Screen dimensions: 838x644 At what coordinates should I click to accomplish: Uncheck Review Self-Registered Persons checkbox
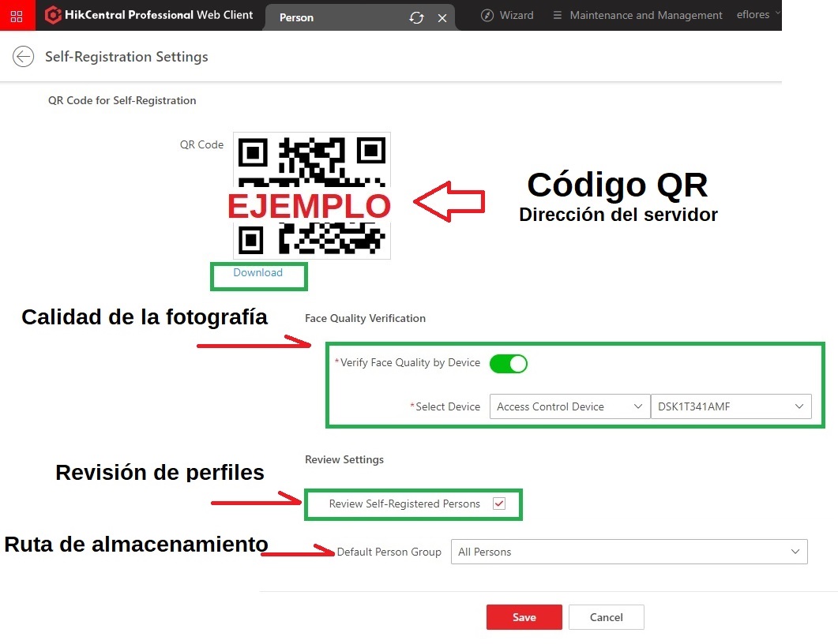tap(499, 504)
